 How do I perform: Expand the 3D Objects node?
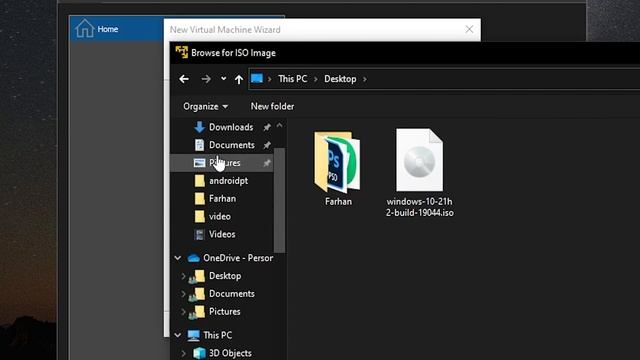pos(183,353)
